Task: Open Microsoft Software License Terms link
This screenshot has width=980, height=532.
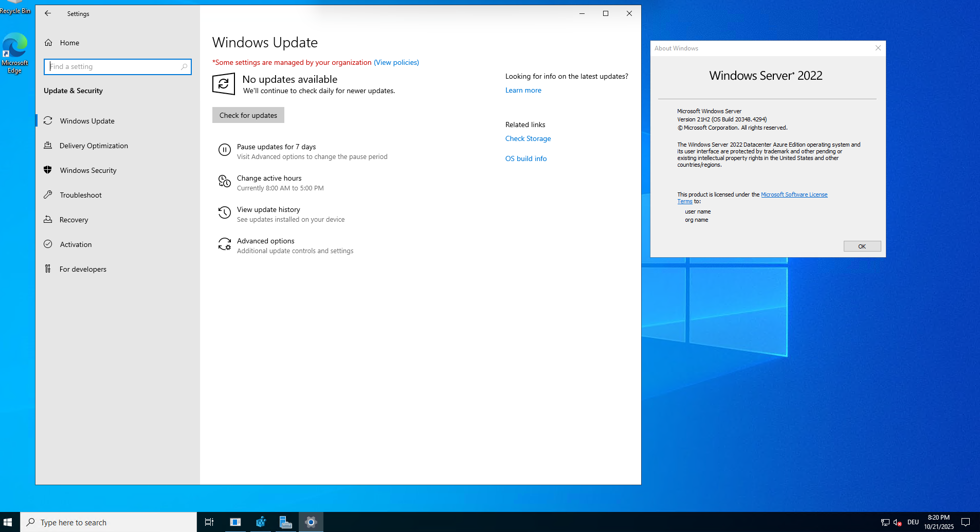Action: point(793,194)
